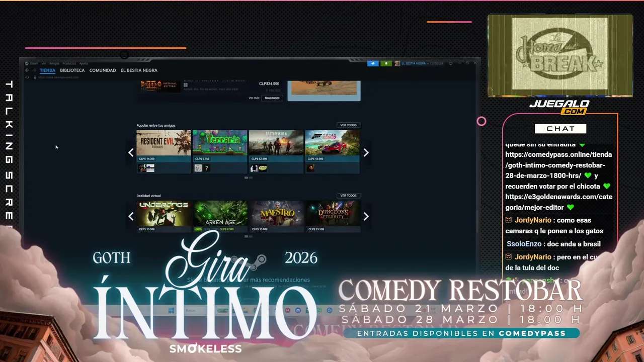Click the 'Realidad virtual' heading
The width and height of the screenshot is (644, 362).
coord(148,196)
